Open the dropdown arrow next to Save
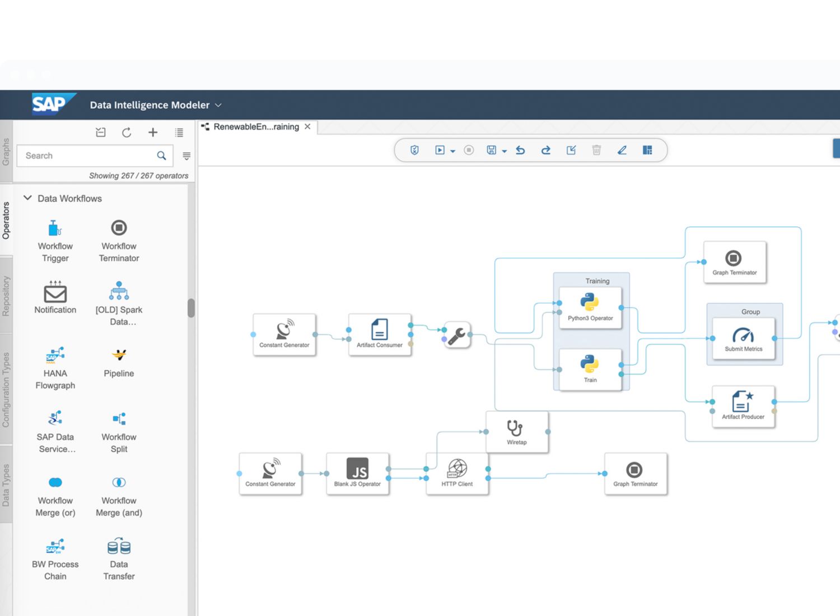Screen dimensions: 840x616 click(x=504, y=151)
